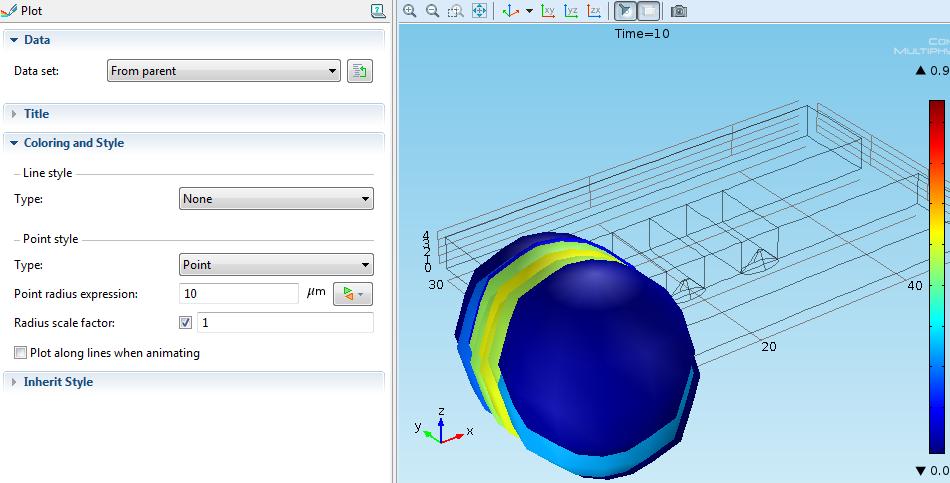Click the Zoom In toolbar icon
Image resolution: width=950 pixels, height=483 pixels.
click(x=409, y=11)
